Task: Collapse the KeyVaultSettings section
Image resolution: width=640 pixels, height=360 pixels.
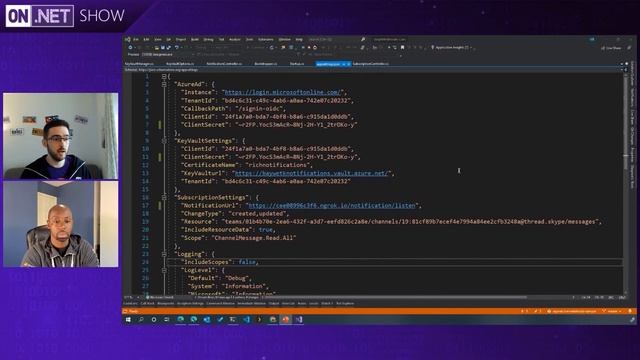Action: tap(164, 141)
